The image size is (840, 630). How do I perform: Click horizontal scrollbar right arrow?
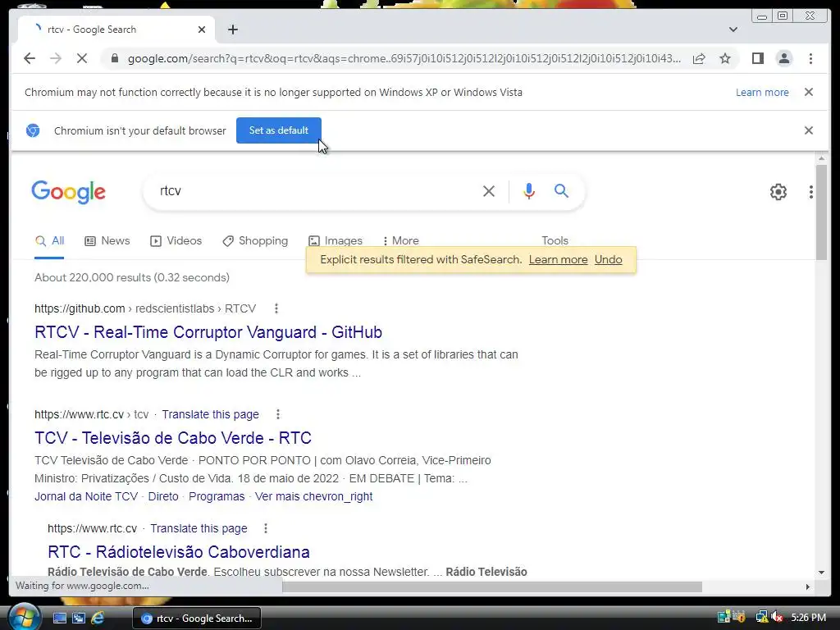[807, 587]
